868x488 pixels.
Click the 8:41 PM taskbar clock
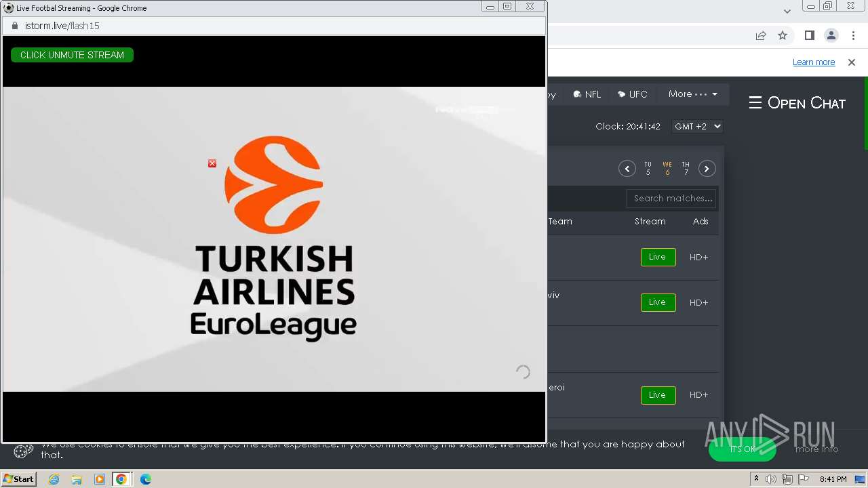(x=833, y=479)
